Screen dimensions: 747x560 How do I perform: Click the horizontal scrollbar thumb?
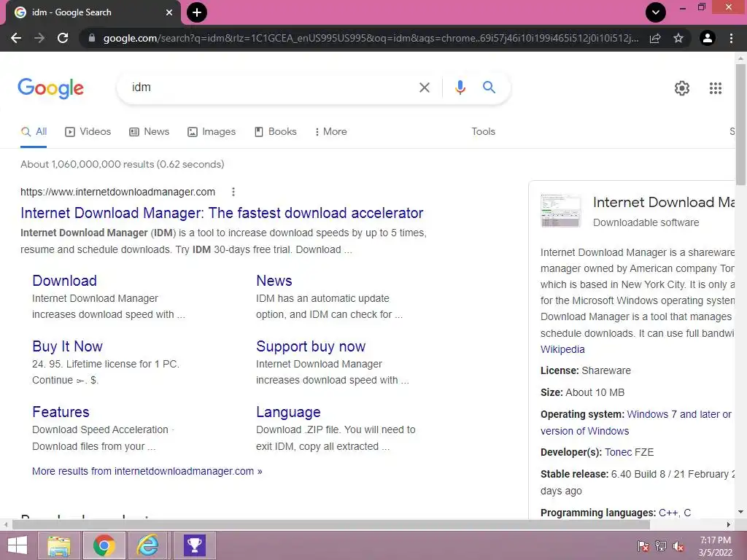(330, 525)
